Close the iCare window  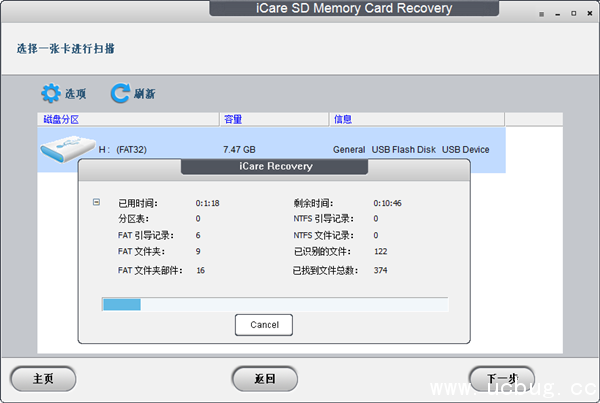[590, 13]
